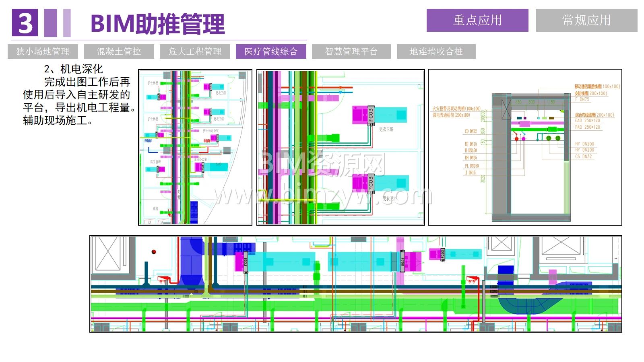Click the 常规应用 gray button
This screenshot has width=644, height=362.
586,20
